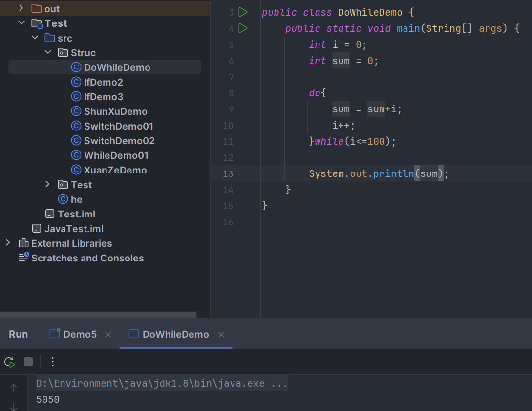
Task: Click the Test.iml file icon
Action: point(50,214)
